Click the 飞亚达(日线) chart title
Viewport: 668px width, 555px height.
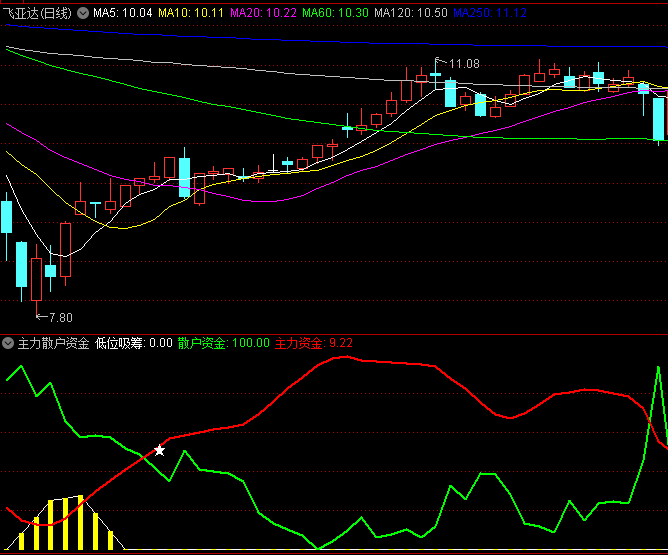[37, 13]
